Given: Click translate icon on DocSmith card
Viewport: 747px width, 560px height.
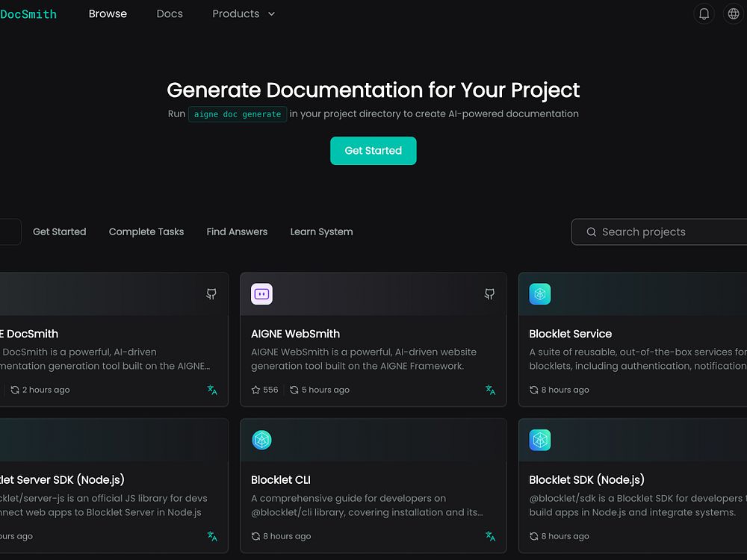Looking at the screenshot, I should click(212, 390).
